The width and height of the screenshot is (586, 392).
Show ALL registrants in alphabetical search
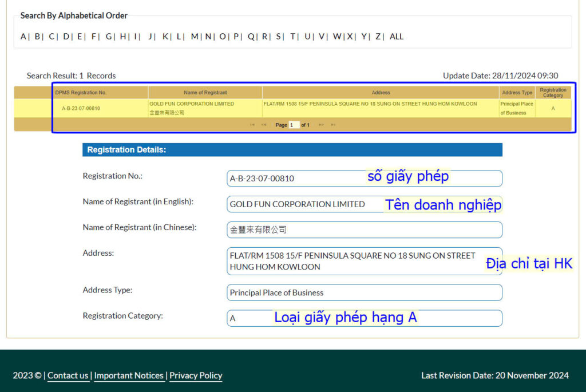tap(397, 37)
